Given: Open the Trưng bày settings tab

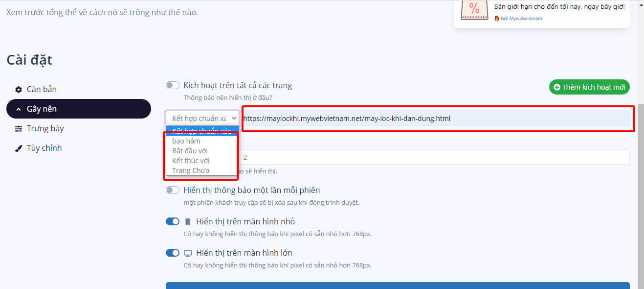Looking at the screenshot, I should tap(45, 128).
